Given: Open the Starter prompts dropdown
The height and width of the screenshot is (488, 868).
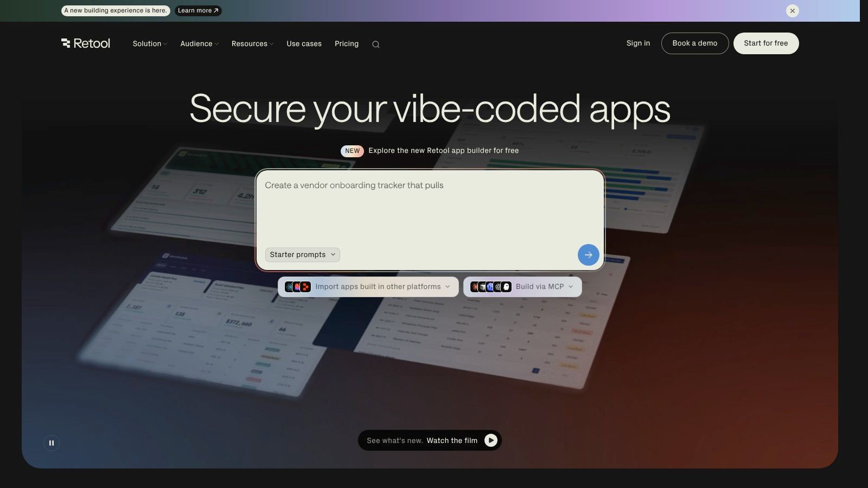Looking at the screenshot, I should pyautogui.click(x=303, y=255).
